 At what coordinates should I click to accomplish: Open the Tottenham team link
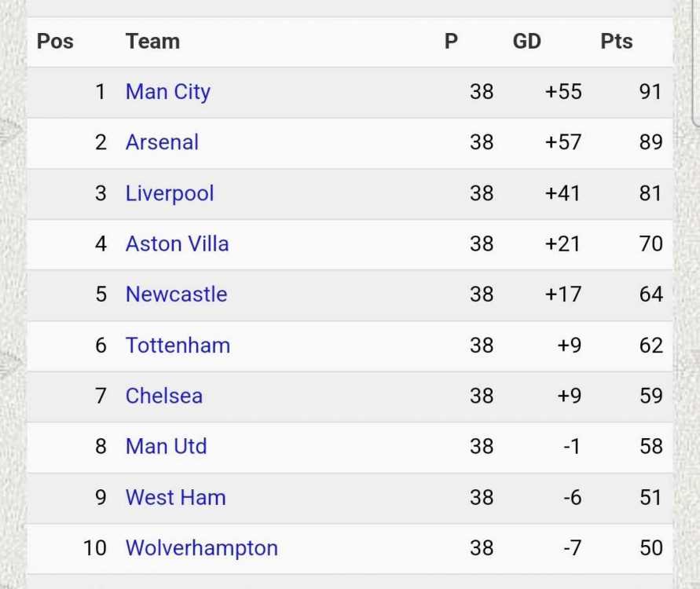(178, 346)
